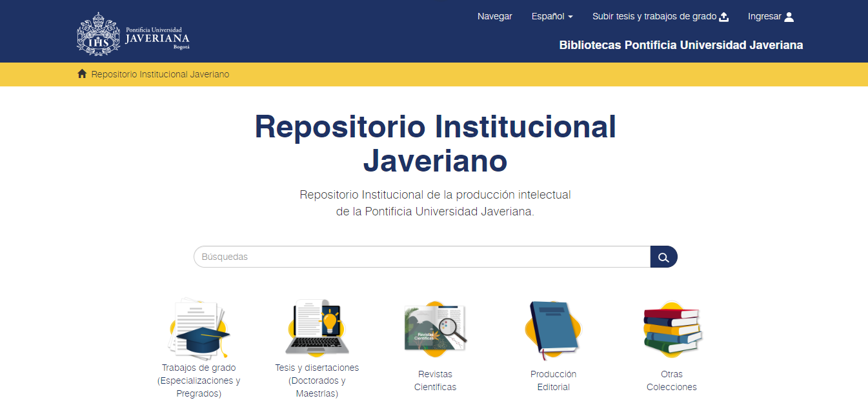The width and height of the screenshot is (868, 414).
Task: Open the Navegar menu
Action: [495, 17]
